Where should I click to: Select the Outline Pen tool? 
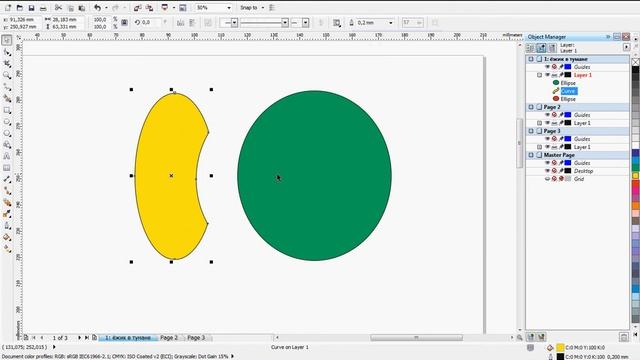[7, 225]
